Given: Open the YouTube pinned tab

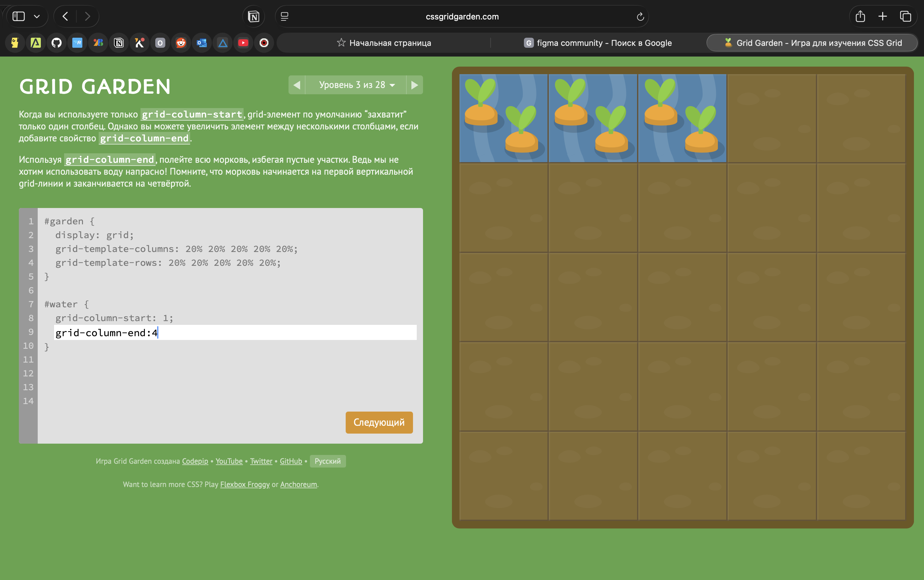Looking at the screenshot, I should coord(243,43).
